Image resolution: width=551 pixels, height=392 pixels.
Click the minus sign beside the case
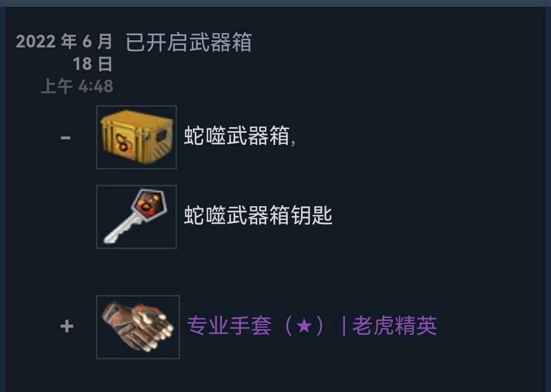tap(66, 137)
